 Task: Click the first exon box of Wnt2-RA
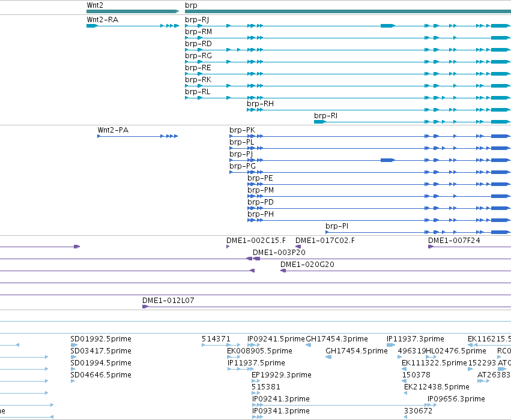[x=92, y=26]
